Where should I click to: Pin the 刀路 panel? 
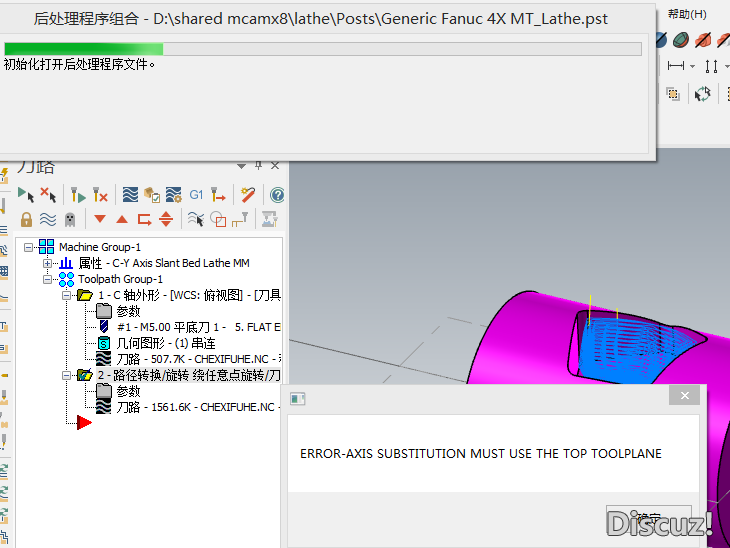[258, 166]
